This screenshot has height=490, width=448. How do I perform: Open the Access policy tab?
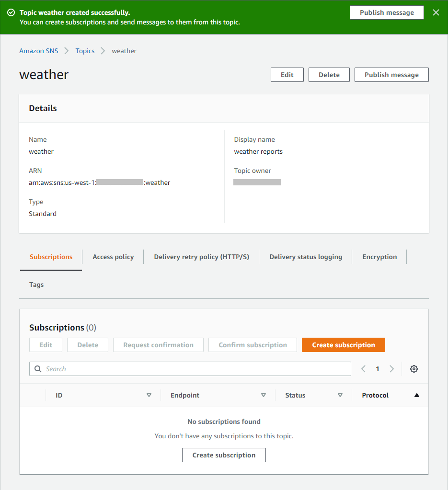point(113,257)
